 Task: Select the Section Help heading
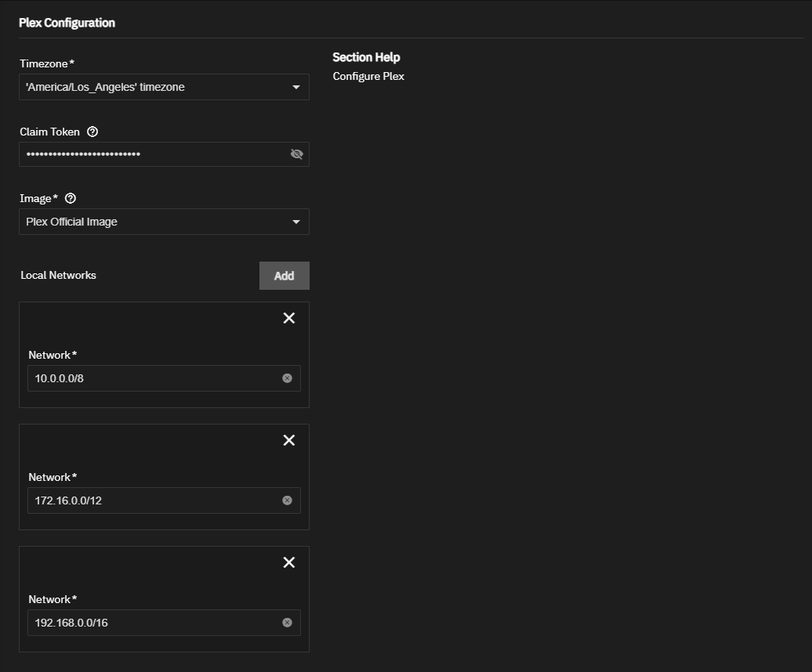[366, 57]
